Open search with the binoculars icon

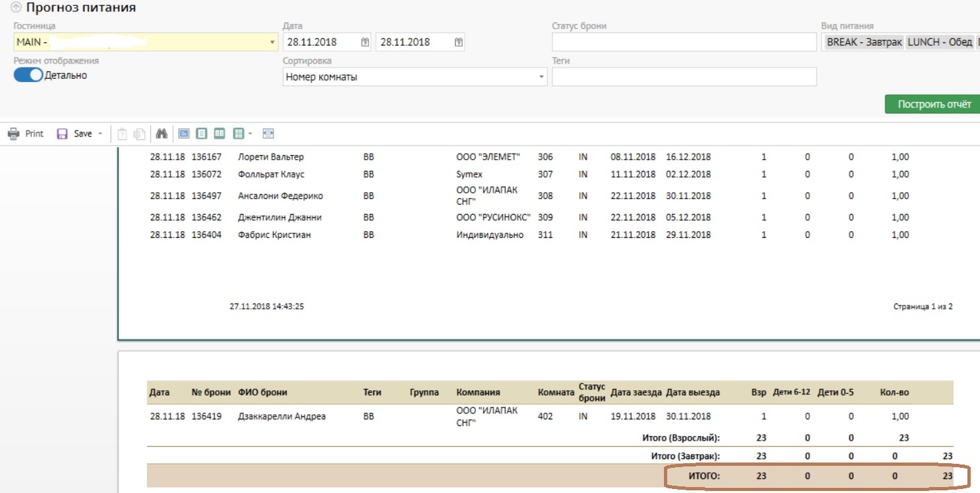point(161,134)
